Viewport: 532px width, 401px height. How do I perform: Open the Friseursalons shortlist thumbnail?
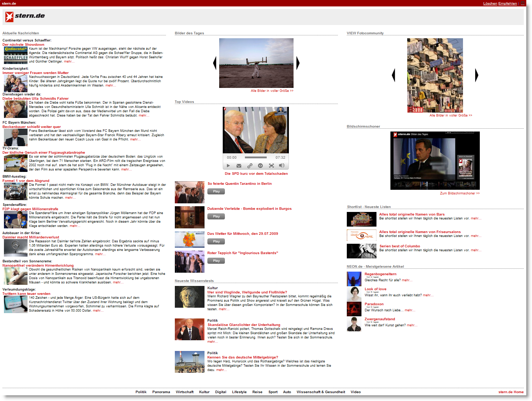[x=361, y=235]
